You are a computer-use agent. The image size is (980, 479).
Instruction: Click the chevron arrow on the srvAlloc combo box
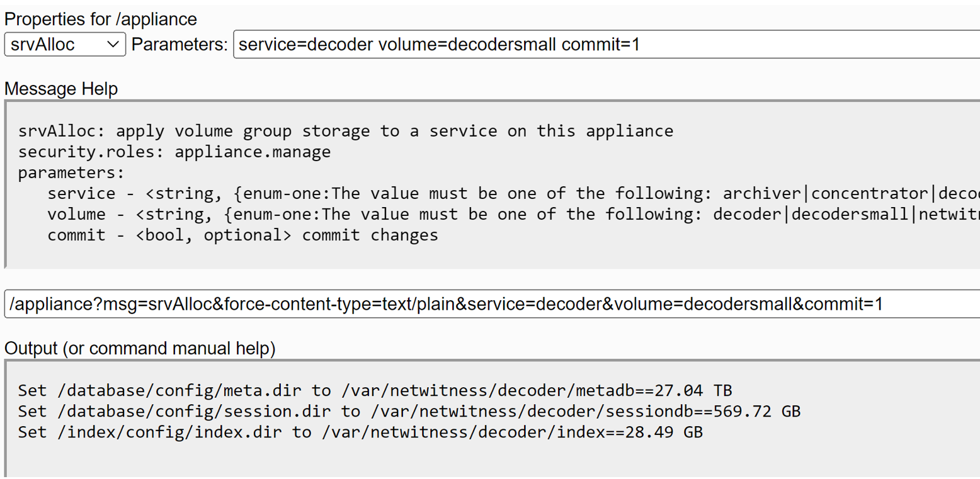pyautogui.click(x=113, y=45)
